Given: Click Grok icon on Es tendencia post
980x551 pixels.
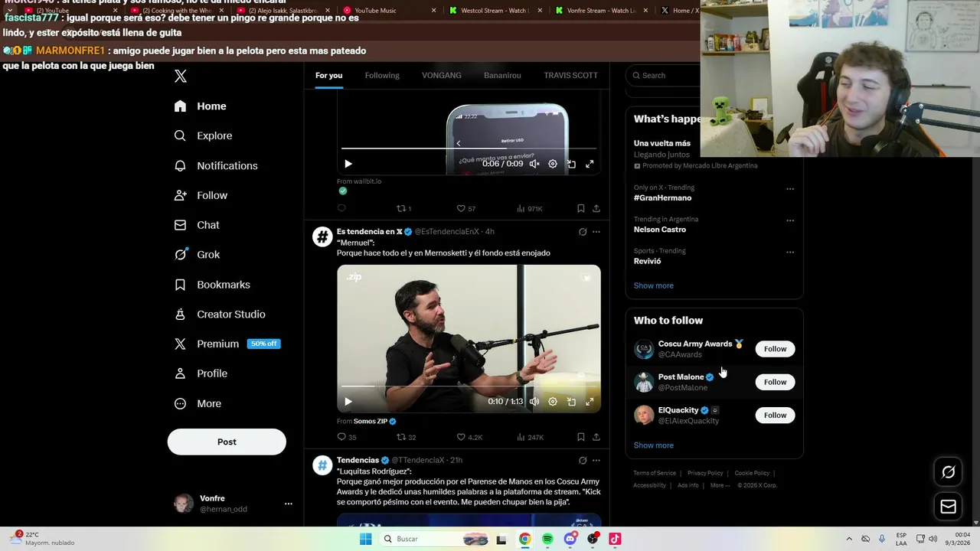Looking at the screenshot, I should pos(583,232).
